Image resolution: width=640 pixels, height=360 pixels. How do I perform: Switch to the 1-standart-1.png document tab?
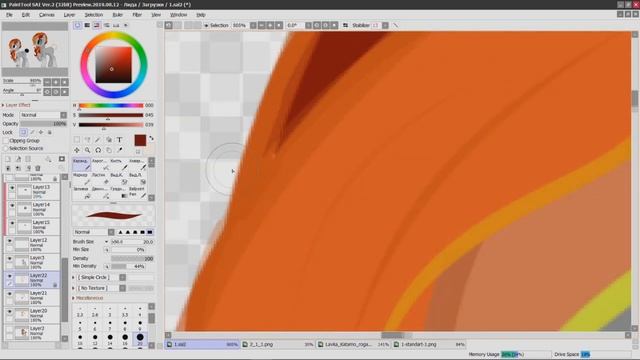coord(429,344)
